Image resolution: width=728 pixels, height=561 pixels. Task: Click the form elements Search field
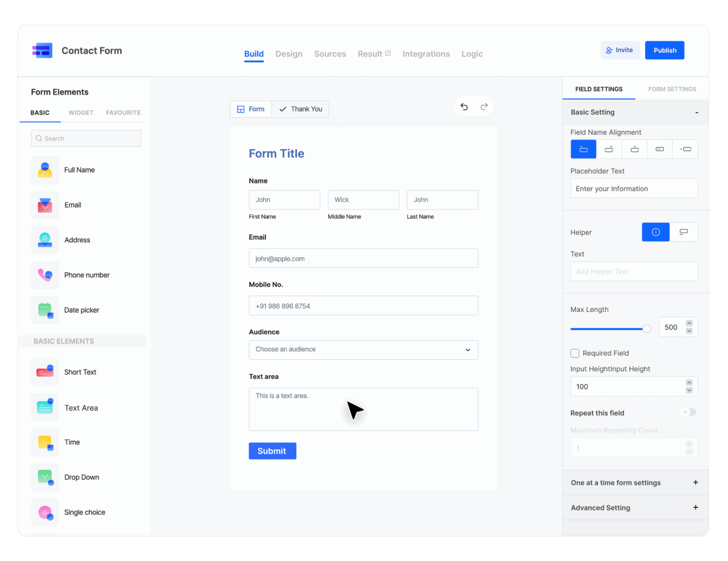tap(86, 138)
